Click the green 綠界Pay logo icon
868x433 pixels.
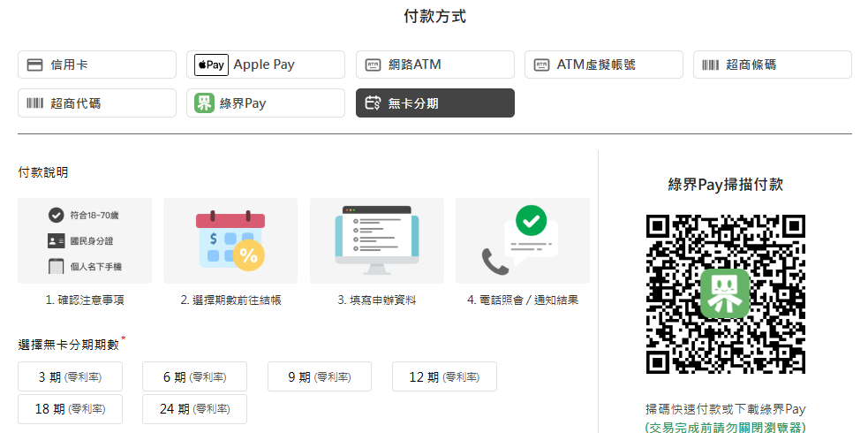(205, 103)
